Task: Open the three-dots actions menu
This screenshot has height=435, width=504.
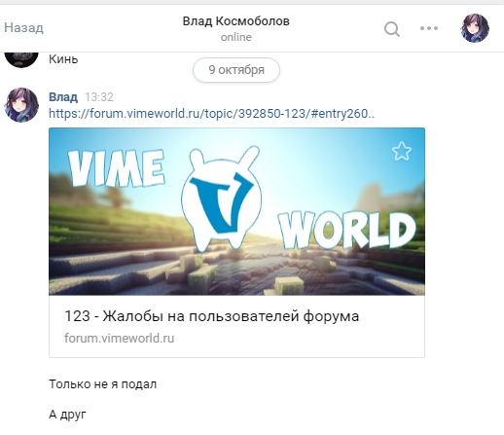Action: coord(429,28)
